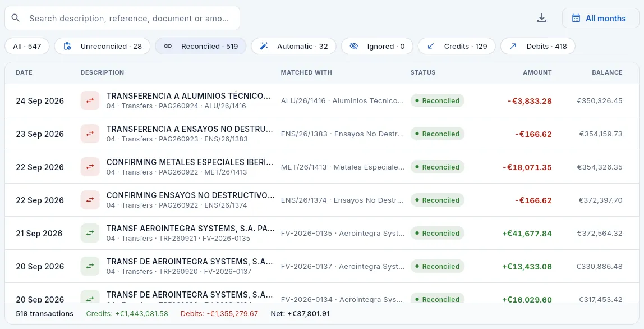The image size is (644, 329).
Task: Sort by the DESCRIPTION column header
Action: (x=102, y=72)
